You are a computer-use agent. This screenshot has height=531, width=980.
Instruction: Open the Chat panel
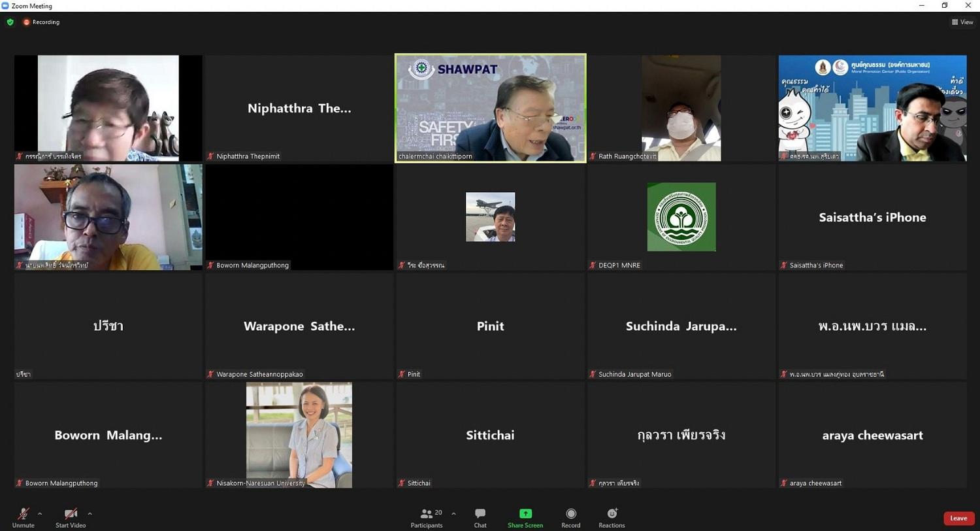click(480, 518)
